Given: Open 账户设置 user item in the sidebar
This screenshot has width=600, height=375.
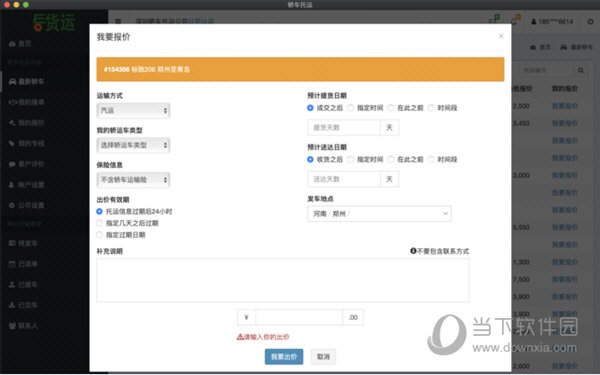Looking at the screenshot, I should click(26, 185).
